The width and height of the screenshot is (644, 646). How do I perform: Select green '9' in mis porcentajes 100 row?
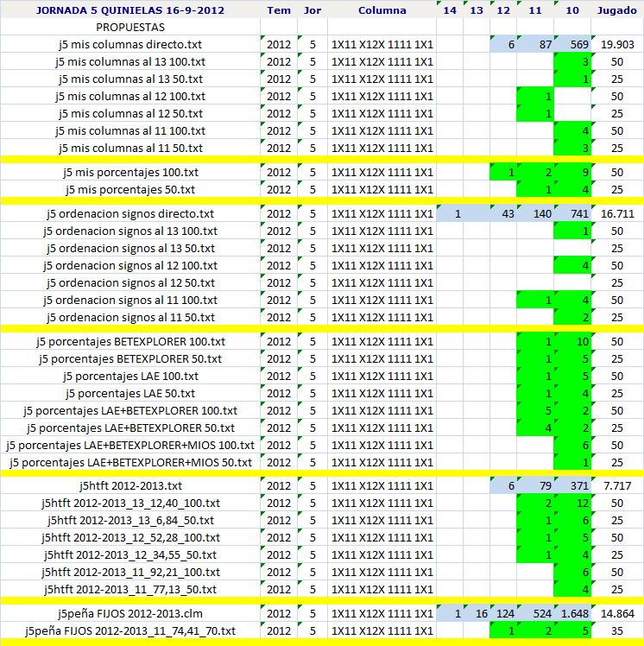coord(572,172)
